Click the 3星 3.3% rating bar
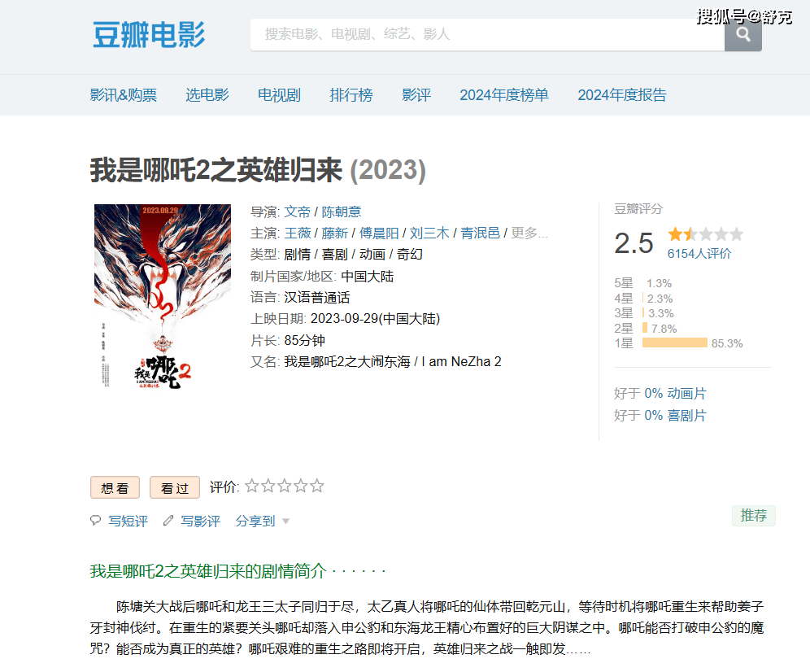The image size is (810, 672). point(643,312)
